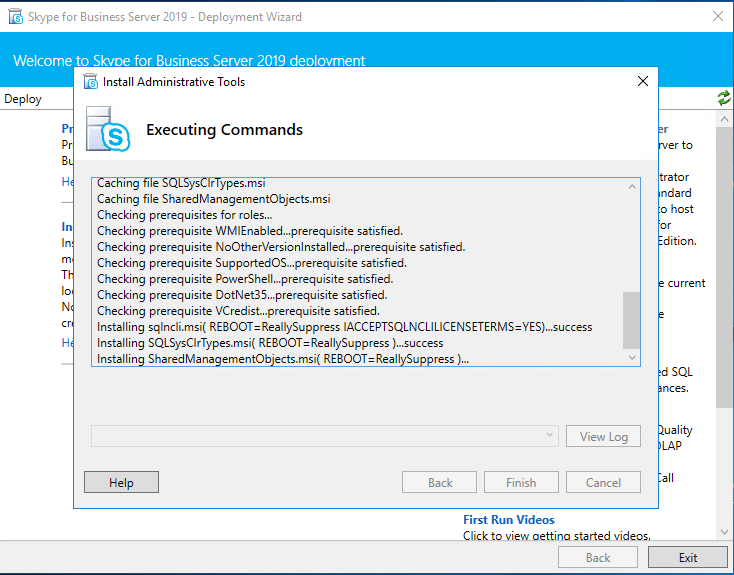Click the command log scrollbar thumb

tap(631, 321)
